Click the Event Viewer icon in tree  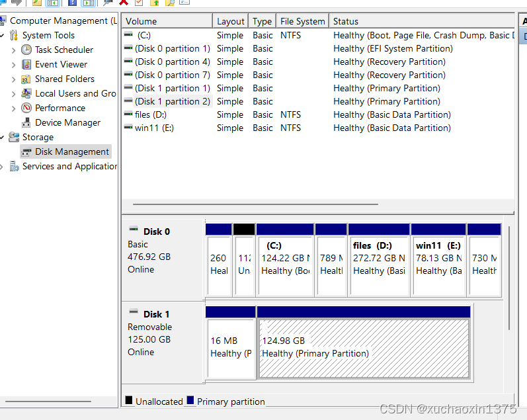click(26, 64)
